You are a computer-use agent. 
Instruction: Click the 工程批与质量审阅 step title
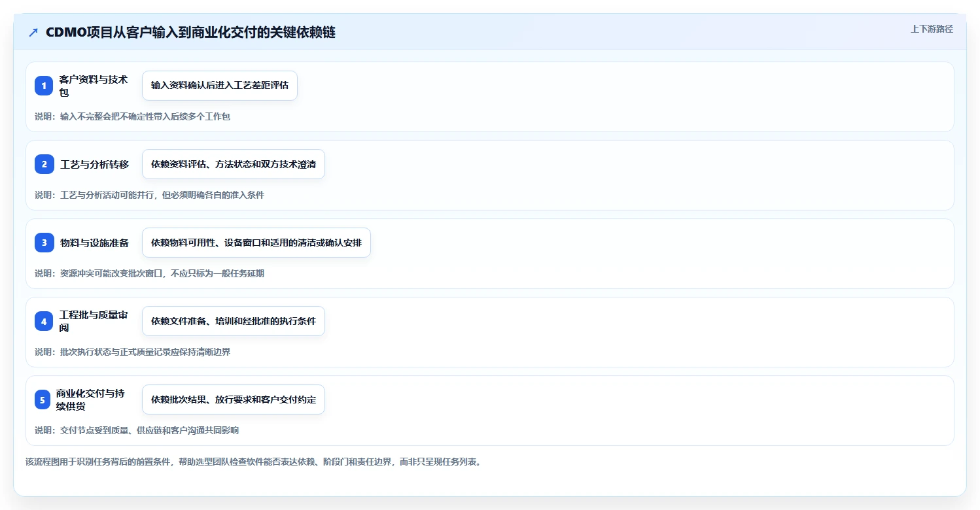coord(94,321)
